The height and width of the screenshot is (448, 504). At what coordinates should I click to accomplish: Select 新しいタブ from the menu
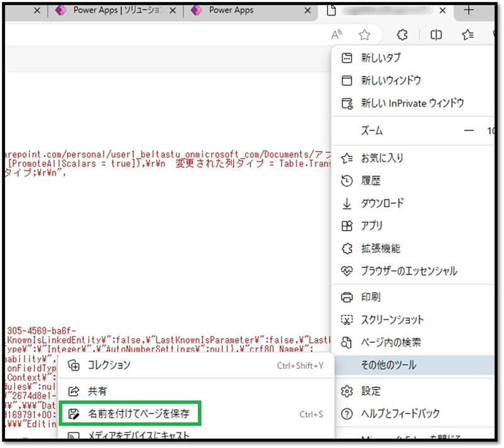click(413, 58)
